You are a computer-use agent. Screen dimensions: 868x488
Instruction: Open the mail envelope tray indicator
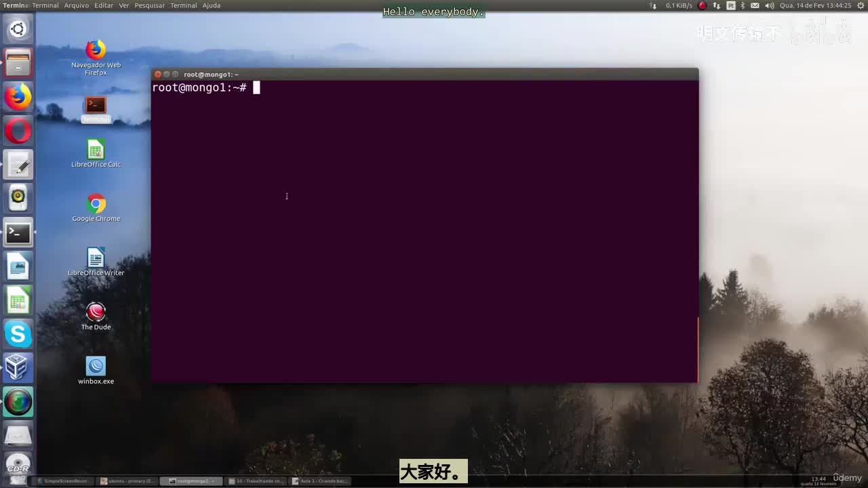(x=755, y=5)
